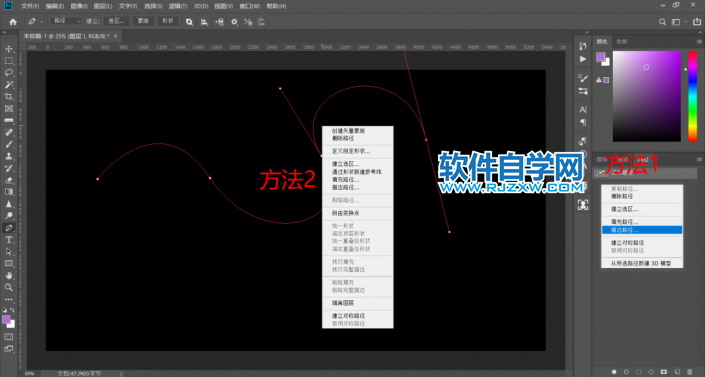
Task: Click the search icon at top right
Action: tap(662, 22)
